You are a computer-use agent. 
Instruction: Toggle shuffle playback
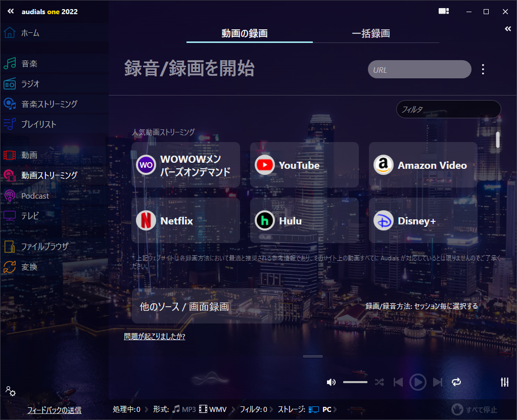pyautogui.click(x=379, y=382)
